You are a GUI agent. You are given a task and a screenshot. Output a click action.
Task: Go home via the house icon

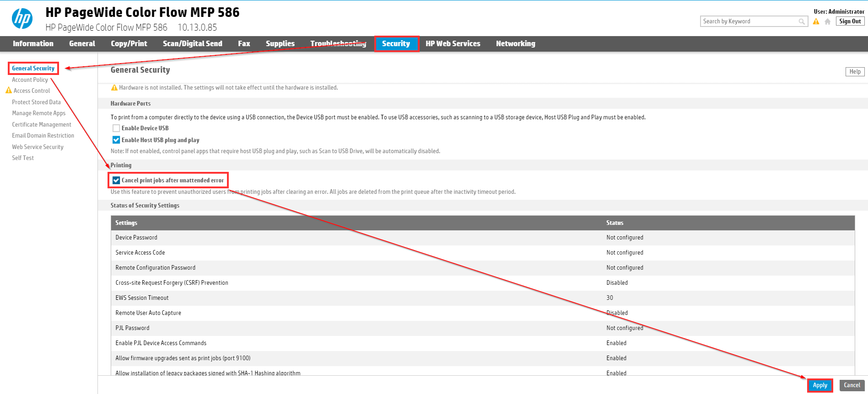click(827, 21)
